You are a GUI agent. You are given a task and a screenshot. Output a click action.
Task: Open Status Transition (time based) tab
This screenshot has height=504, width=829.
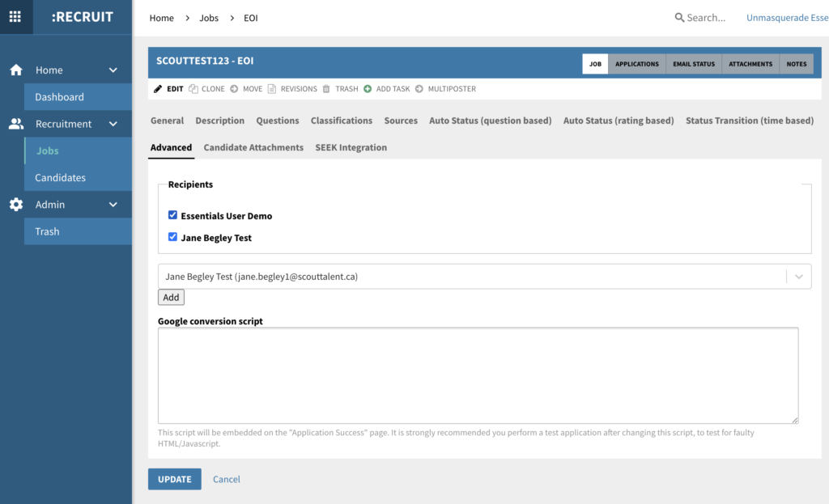[750, 121]
